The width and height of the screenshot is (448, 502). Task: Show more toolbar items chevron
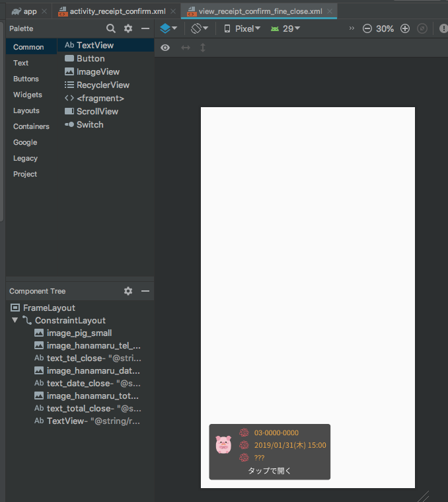(x=352, y=28)
